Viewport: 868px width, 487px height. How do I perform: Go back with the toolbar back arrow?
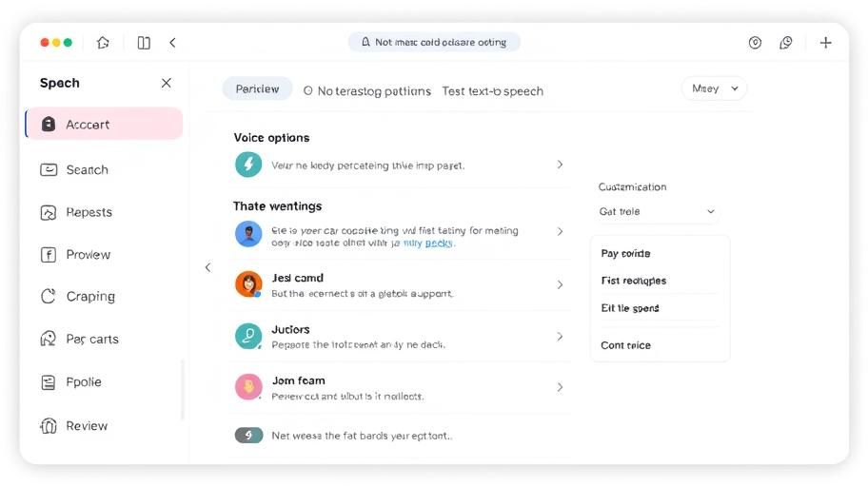tap(172, 43)
